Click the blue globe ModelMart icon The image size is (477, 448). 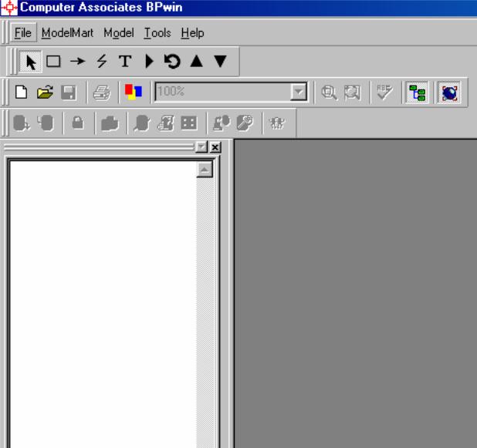(449, 93)
